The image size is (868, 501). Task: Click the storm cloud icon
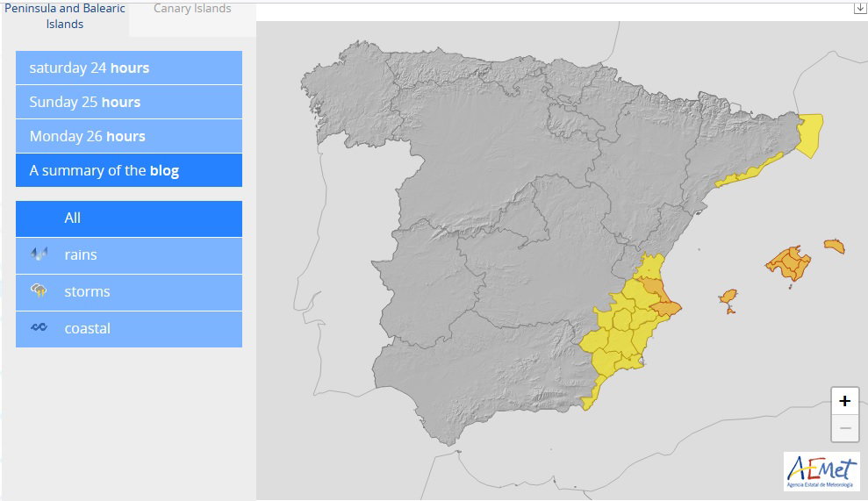[39, 291]
